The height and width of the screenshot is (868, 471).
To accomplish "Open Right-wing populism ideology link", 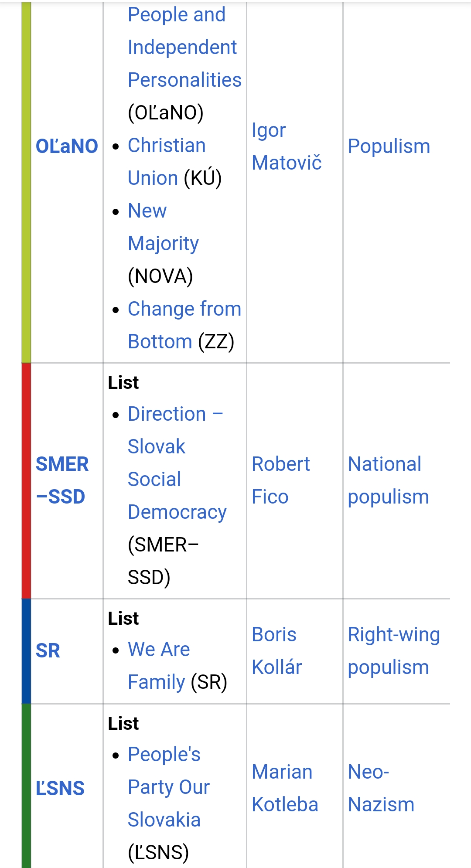I will click(394, 651).
